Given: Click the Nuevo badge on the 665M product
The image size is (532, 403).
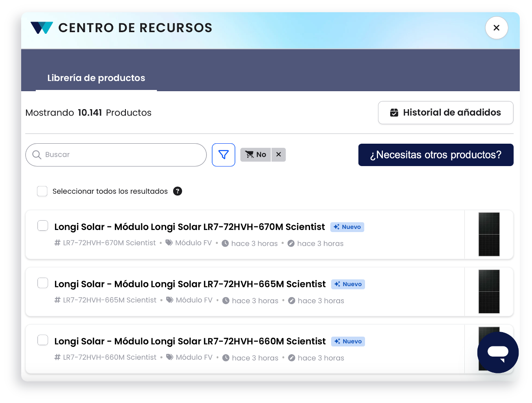Looking at the screenshot, I should (x=348, y=284).
